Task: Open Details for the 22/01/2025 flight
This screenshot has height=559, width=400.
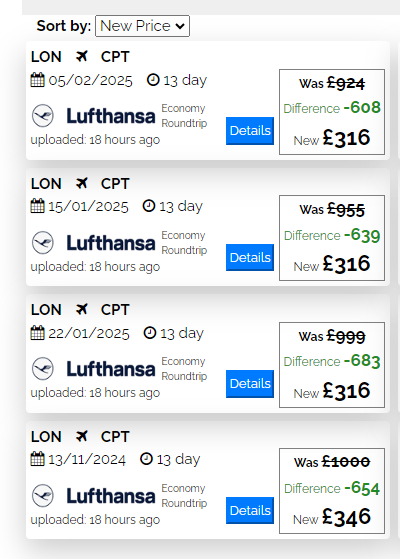Action: pos(250,384)
